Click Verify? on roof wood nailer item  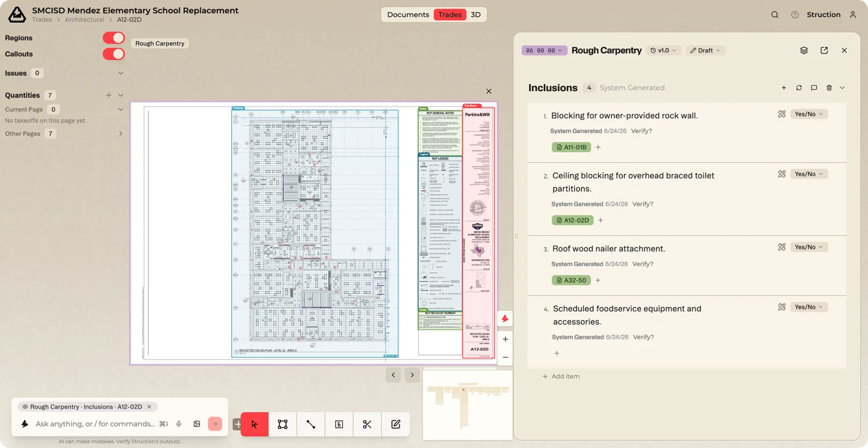point(643,264)
